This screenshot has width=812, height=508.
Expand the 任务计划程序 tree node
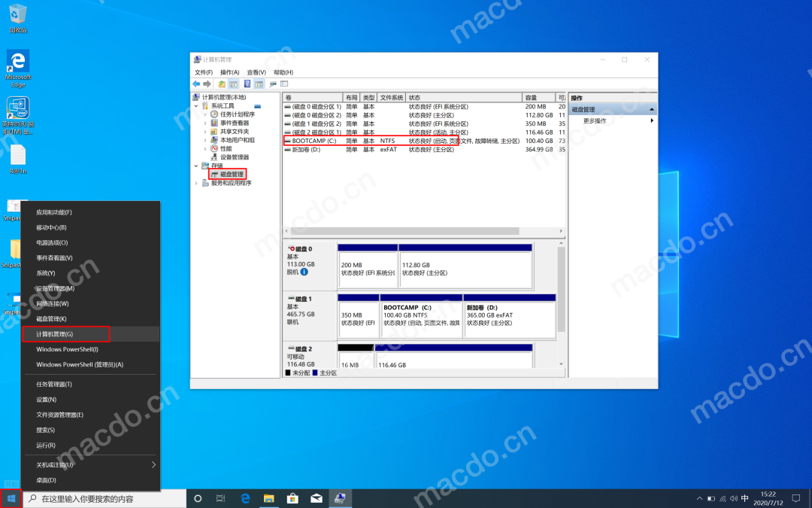point(205,114)
